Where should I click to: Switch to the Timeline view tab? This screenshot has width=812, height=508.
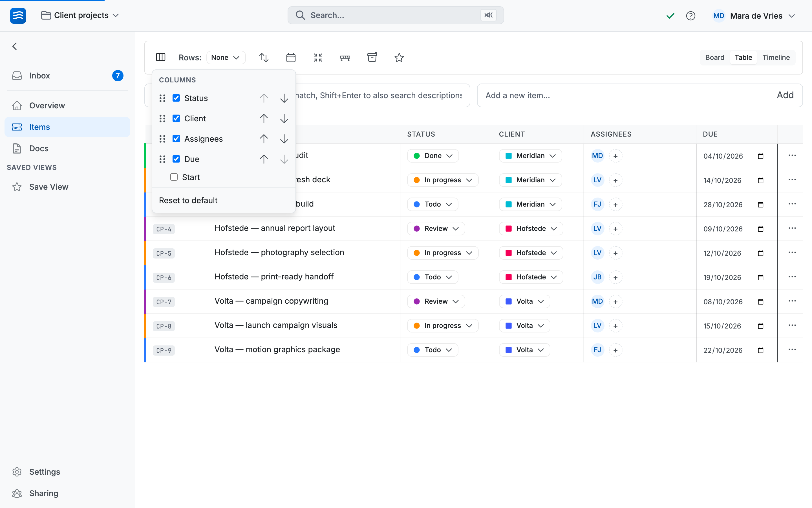coord(776,58)
